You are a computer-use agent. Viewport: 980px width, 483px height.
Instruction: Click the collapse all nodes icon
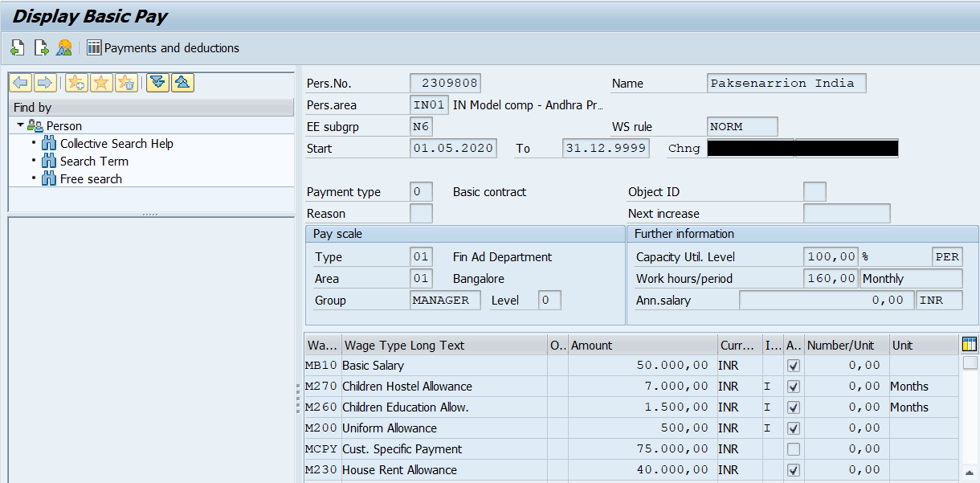pyautogui.click(x=182, y=83)
